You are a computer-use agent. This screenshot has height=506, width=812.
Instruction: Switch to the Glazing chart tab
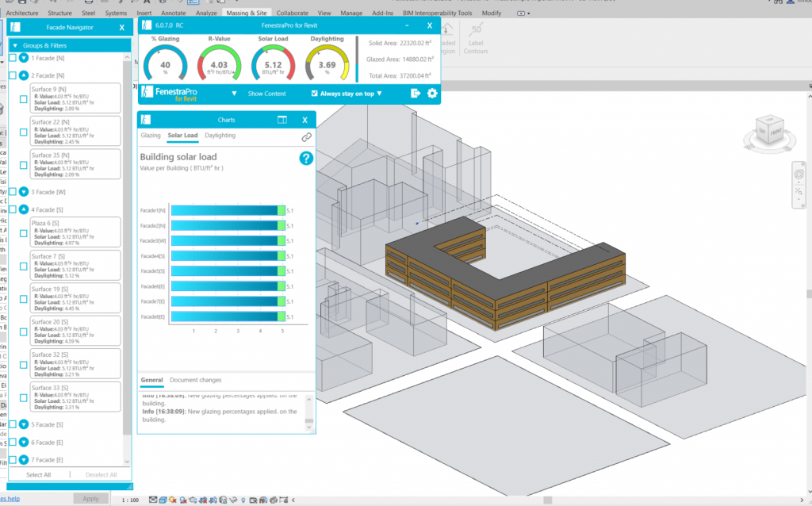[x=151, y=136]
